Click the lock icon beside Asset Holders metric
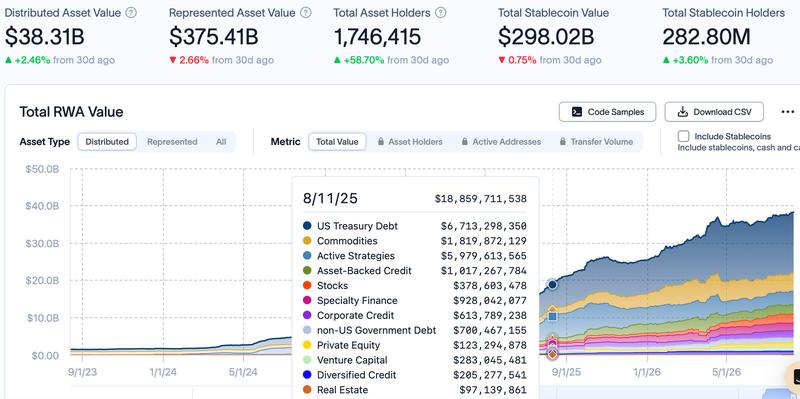This screenshot has width=800, height=399. (381, 142)
